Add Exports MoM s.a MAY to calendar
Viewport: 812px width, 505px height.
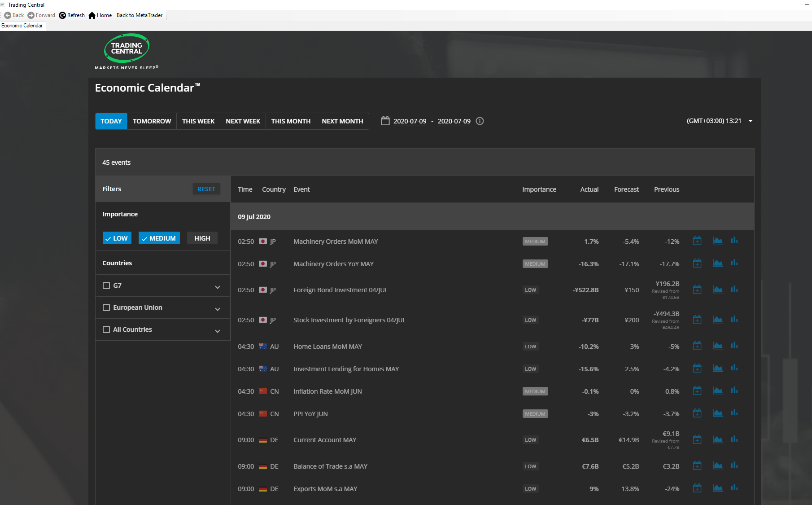point(697,488)
